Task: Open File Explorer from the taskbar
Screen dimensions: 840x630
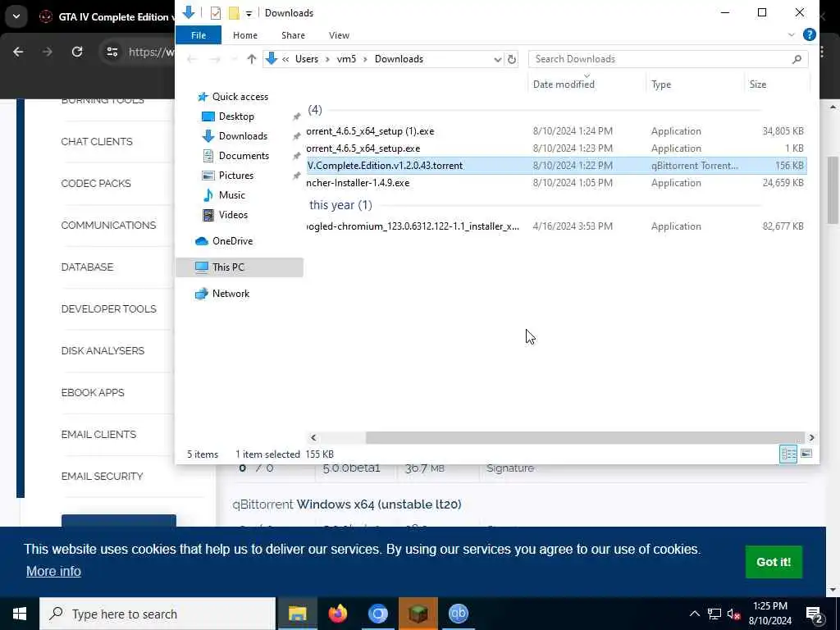Action: (297, 614)
